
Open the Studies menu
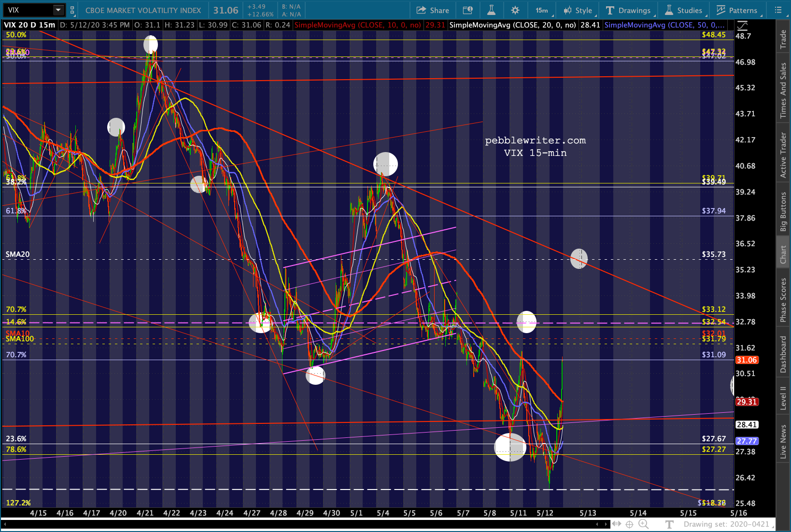[684, 10]
